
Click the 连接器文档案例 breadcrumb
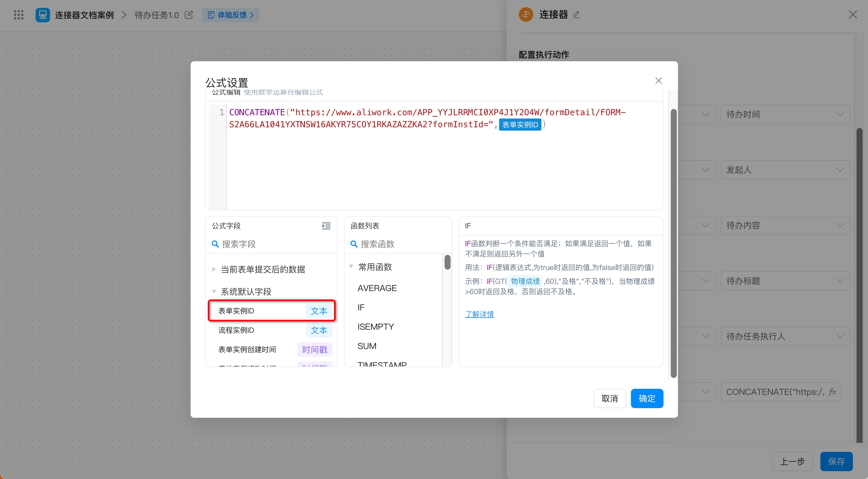84,15
